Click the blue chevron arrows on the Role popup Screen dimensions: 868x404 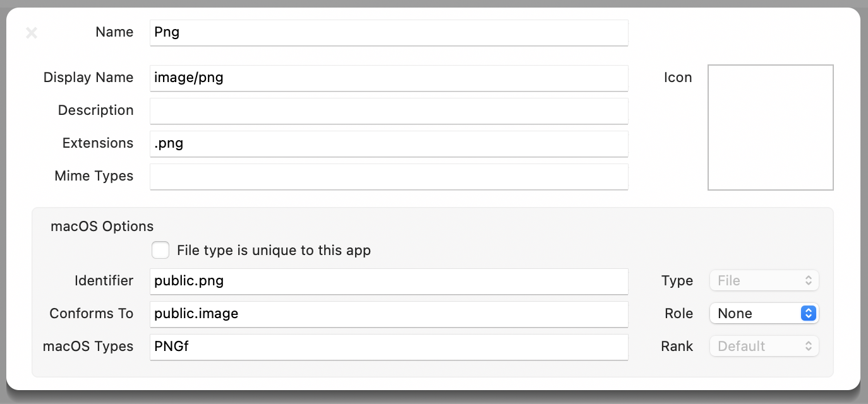pos(808,313)
